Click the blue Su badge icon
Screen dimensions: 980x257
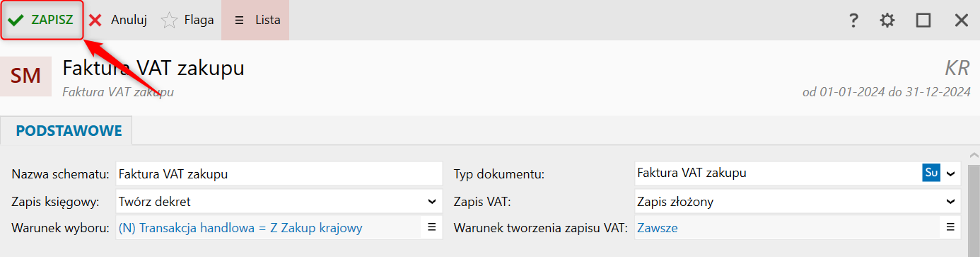pyautogui.click(x=931, y=173)
